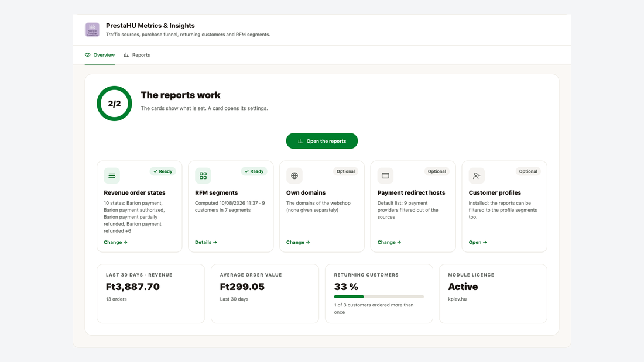Screen dimensions: 644x362
Task: Click "10 states: Barion payment" description text
Action: pos(134,217)
